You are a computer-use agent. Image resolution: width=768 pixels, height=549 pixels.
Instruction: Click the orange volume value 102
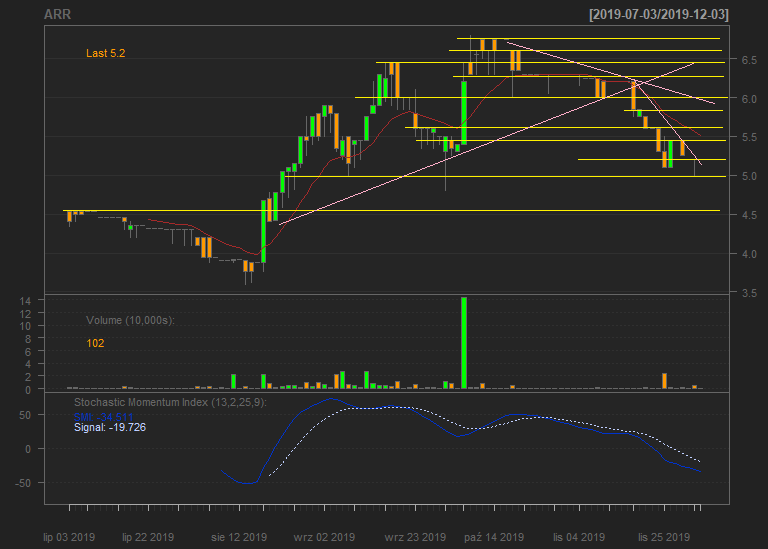95,343
